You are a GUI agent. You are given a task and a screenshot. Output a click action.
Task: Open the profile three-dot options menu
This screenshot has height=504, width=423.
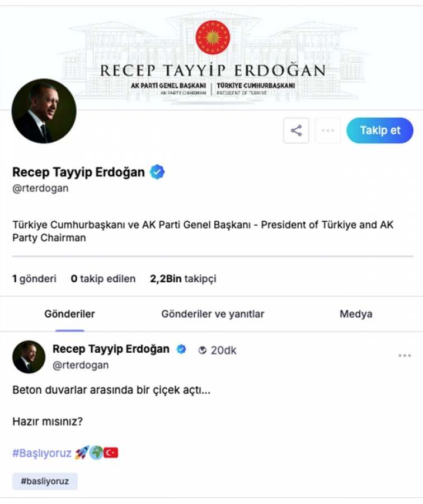[x=328, y=130]
